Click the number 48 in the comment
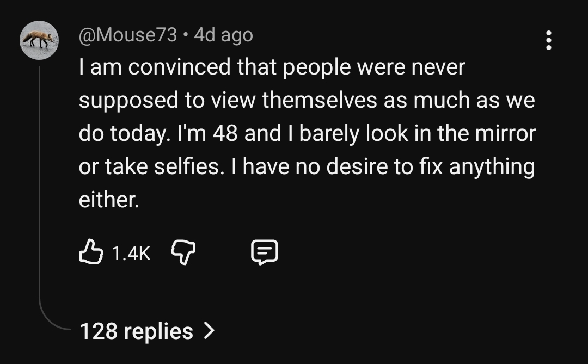The width and height of the screenshot is (588, 364). 225,133
